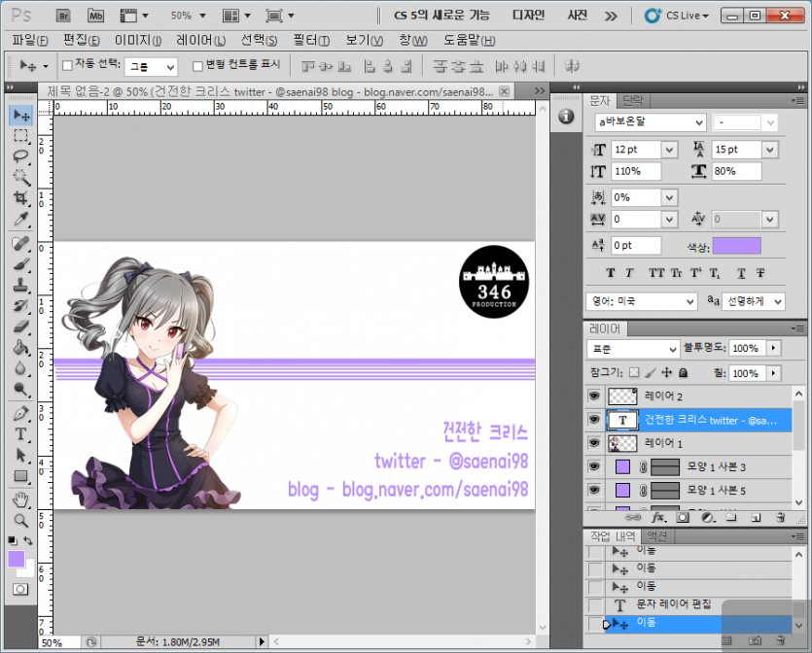
Task: Open the text 색상 color swatch
Action: click(x=736, y=246)
